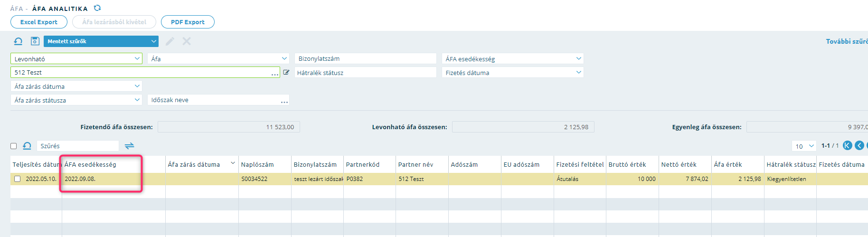
Task: Click the column swap arrows icon
Action: pyautogui.click(x=129, y=146)
